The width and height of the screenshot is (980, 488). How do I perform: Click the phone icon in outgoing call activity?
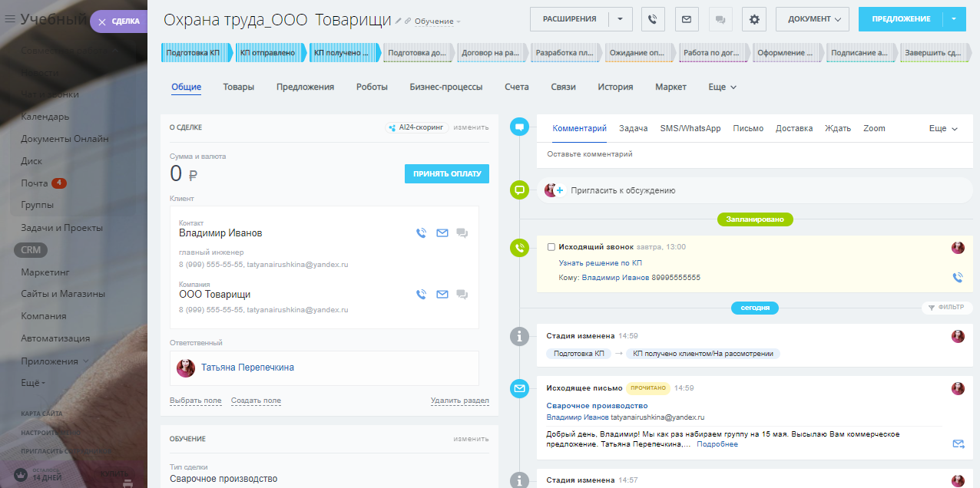pyautogui.click(x=957, y=277)
